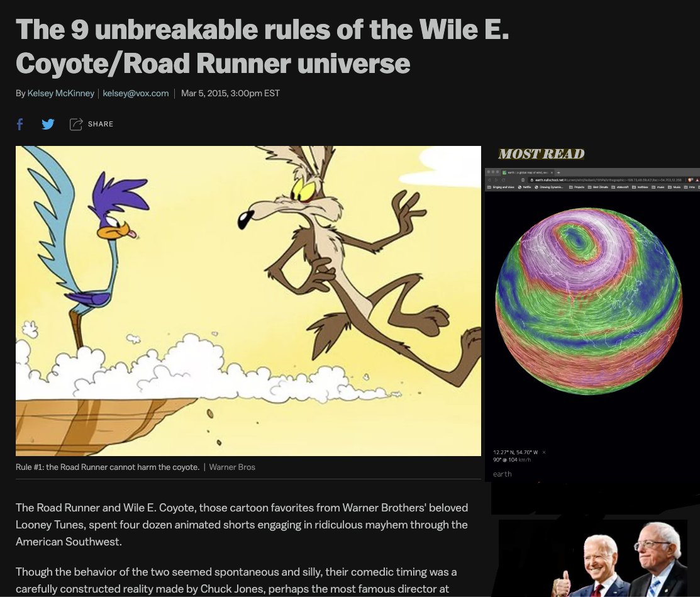
Task: Open the Road Runner and Coyote lead image
Action: [x=248, y=301]
